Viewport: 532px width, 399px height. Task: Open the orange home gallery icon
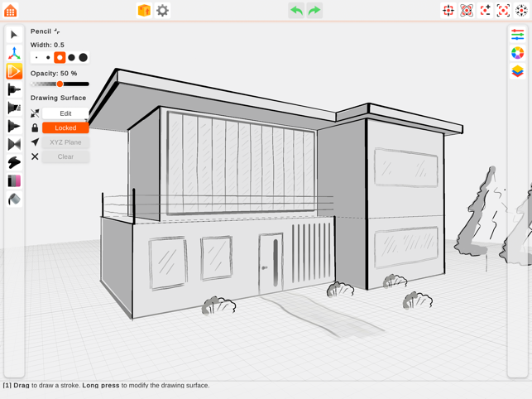10,11
